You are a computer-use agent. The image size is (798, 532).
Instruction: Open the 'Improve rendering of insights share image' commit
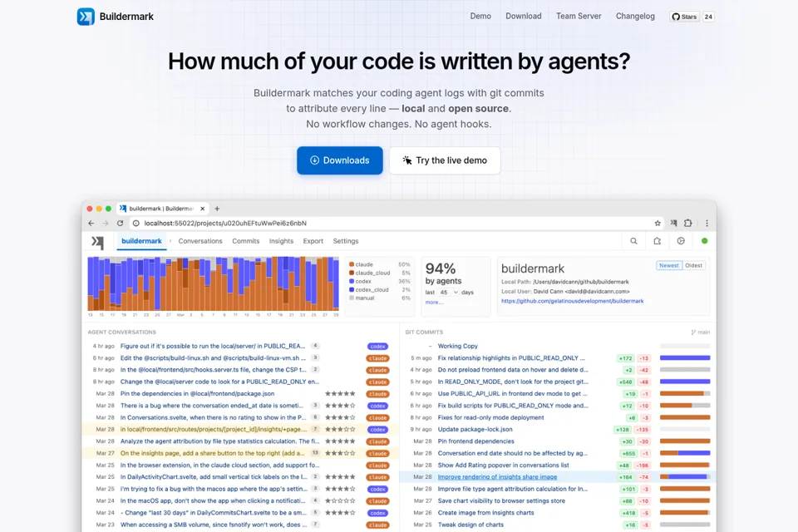click(497, 477)
